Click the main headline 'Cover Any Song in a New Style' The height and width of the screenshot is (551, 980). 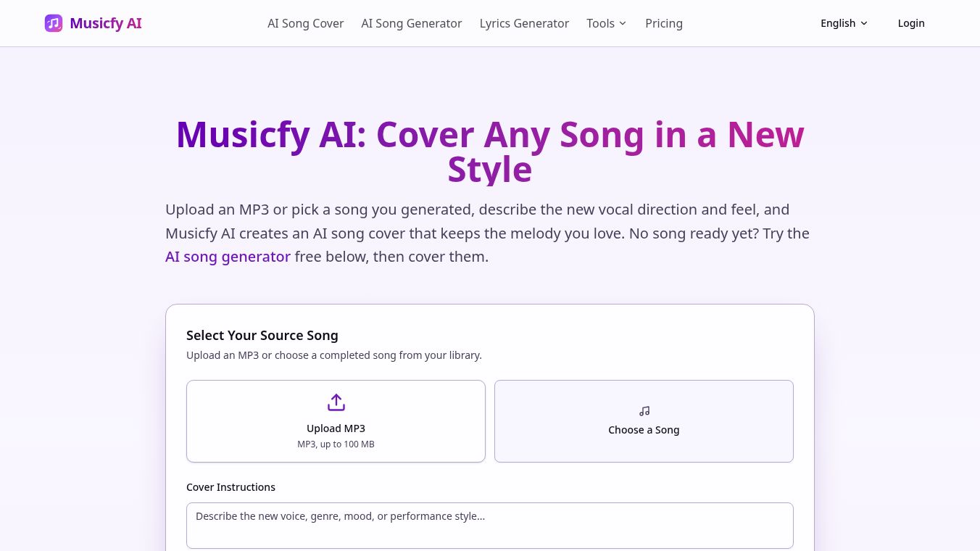point(490,152)
